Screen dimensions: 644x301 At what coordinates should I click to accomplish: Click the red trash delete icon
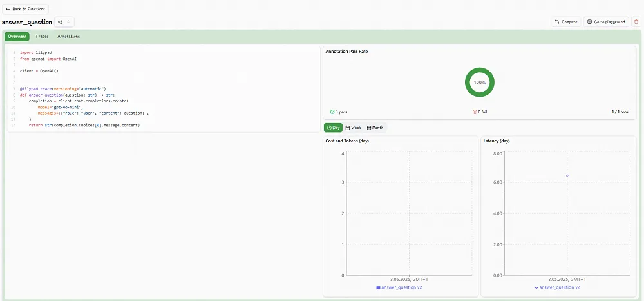(636, 22)
